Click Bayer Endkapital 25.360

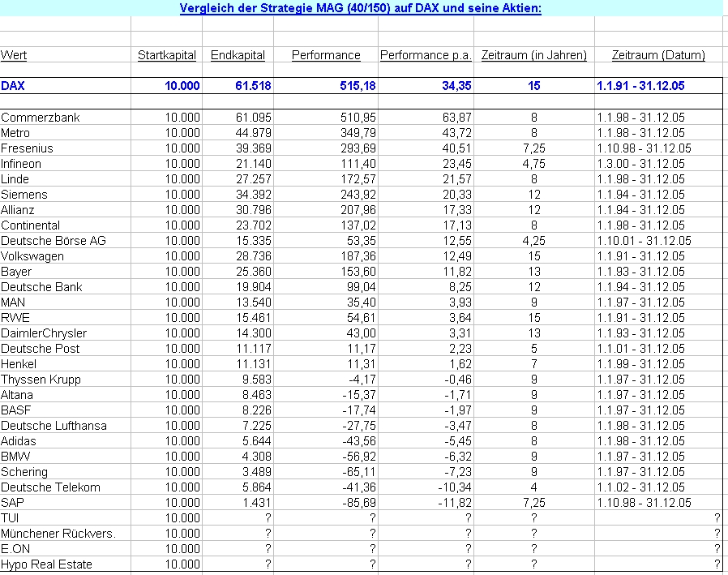tap(253, 271)
